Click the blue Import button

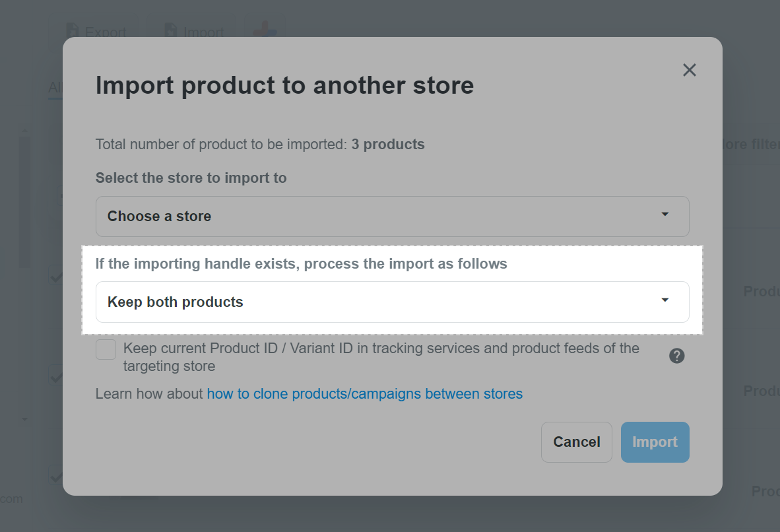tap(655, 442)
